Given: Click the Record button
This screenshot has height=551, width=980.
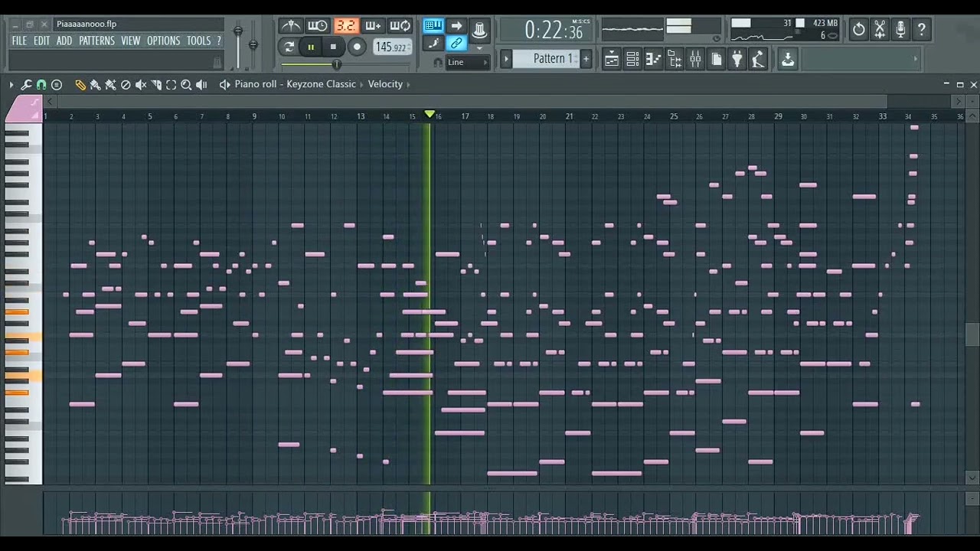Looking at the screenshot, I should pos(357,47).
